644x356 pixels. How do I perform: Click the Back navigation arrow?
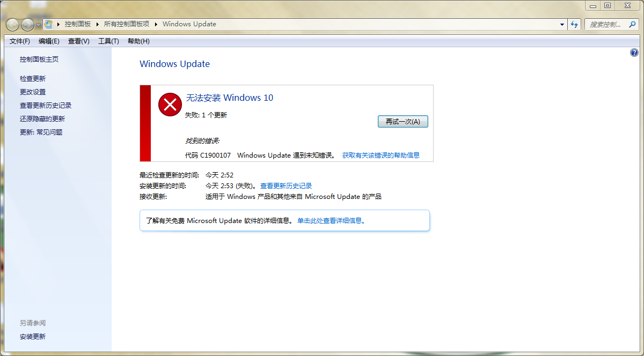click(x=13, y=24)
